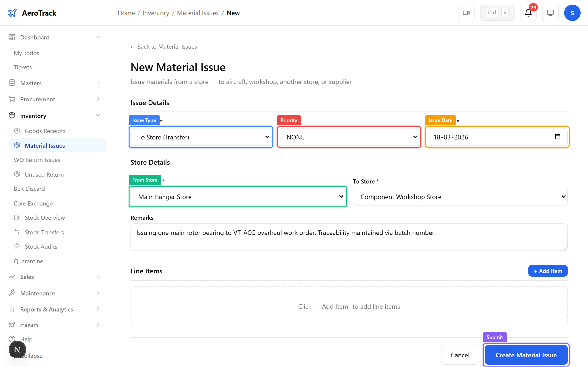Open My Todos from the sidebar

26,53
